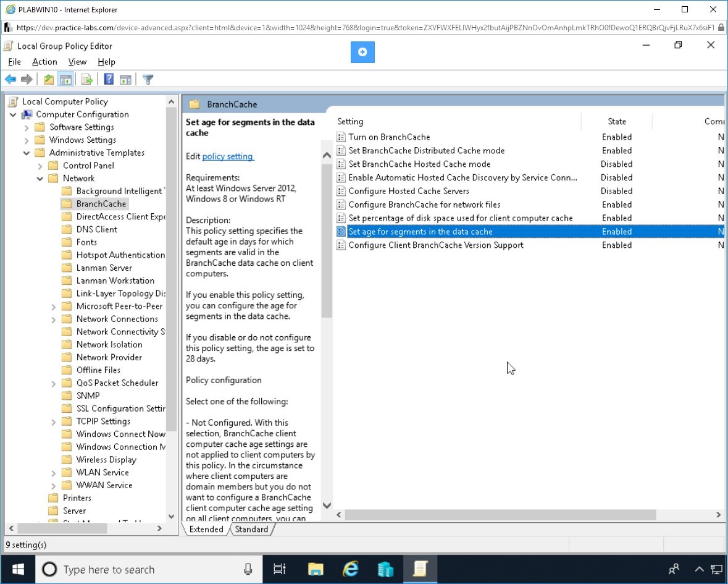Click the Up One Level folder icon
Viewport: 728px width, 584px height.
49,80
